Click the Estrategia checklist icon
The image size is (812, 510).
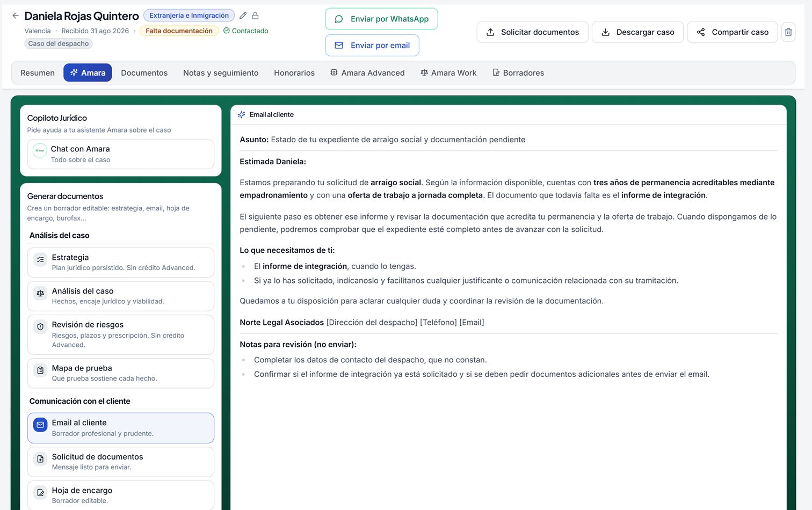coord(40,260)
